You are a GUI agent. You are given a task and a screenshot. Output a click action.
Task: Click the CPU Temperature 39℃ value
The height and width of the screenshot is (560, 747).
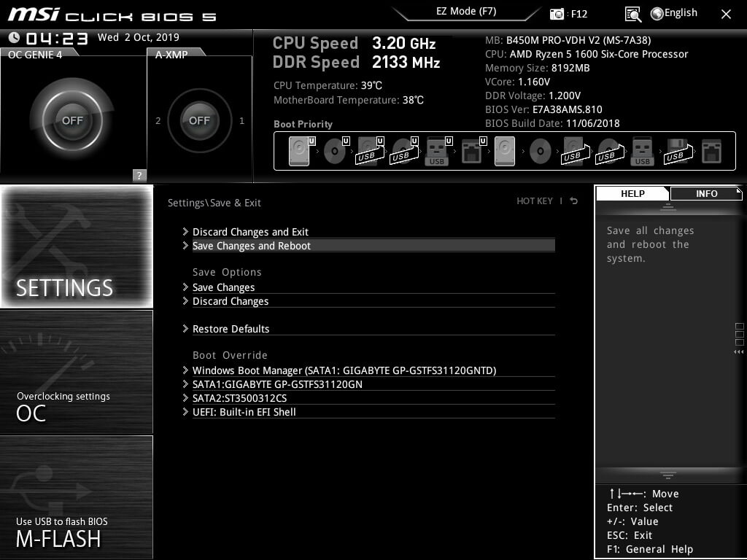coord(371,86)
